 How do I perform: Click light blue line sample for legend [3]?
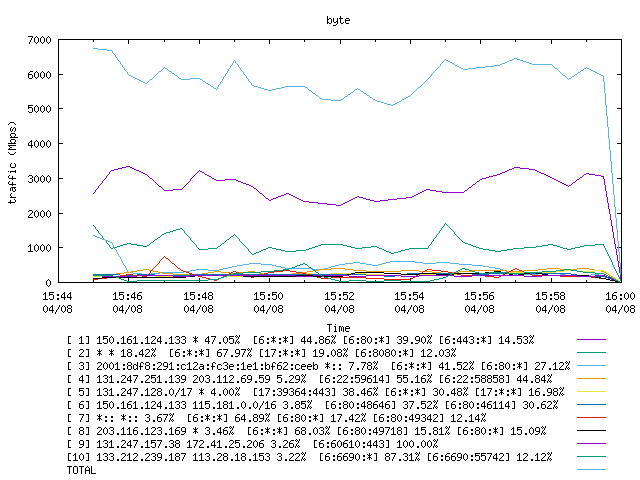click(x=591, y=366)
